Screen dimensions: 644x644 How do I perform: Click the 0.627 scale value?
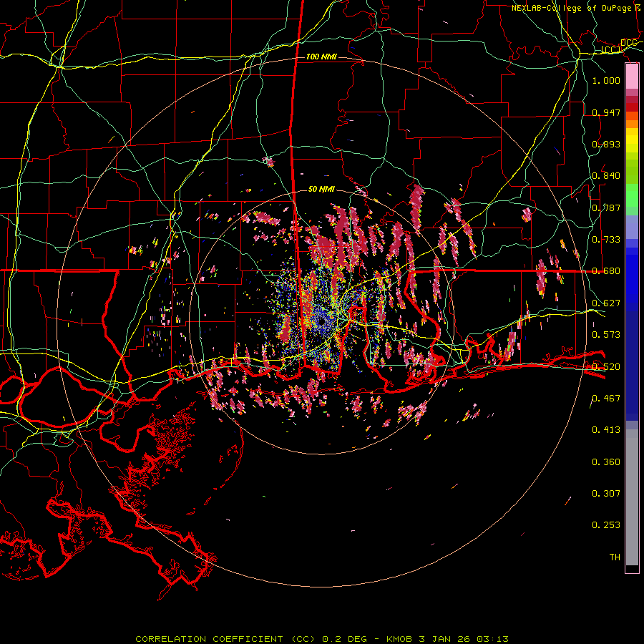tap(606, 303)
